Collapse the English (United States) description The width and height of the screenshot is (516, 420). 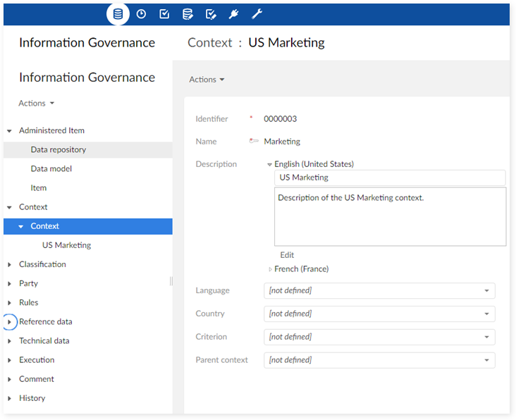(270, 164)
